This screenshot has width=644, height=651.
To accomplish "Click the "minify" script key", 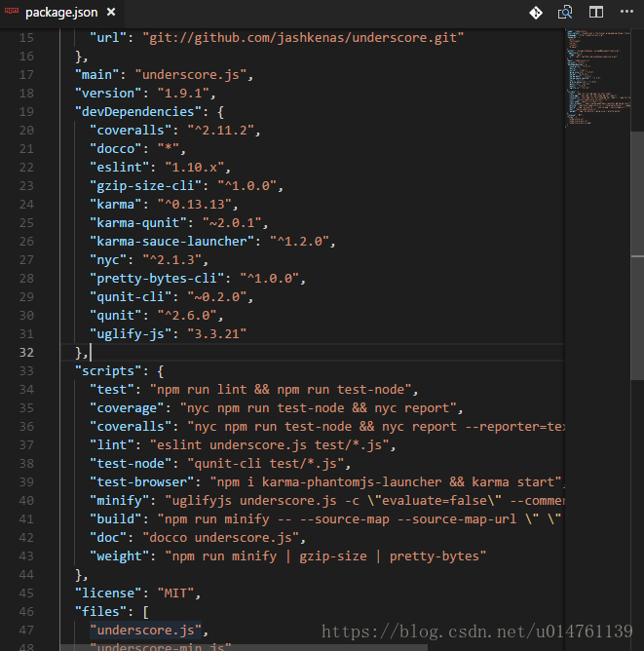I will (120, 501).
